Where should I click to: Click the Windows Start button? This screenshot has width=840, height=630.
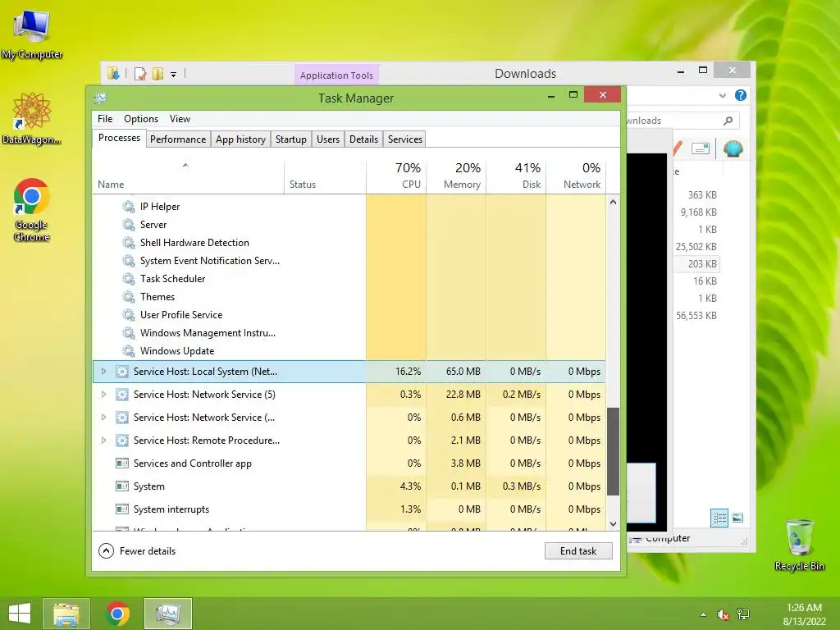point(20,614)
